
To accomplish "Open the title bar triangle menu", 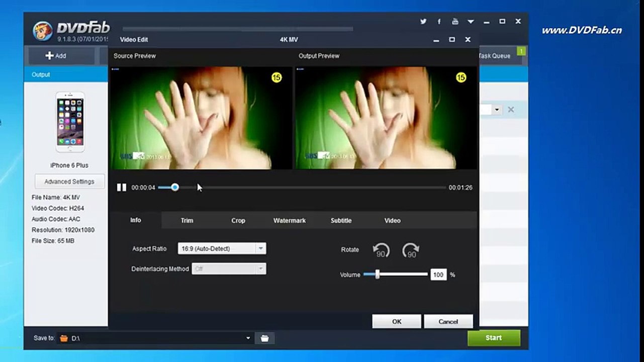I will tap(471, 22).
